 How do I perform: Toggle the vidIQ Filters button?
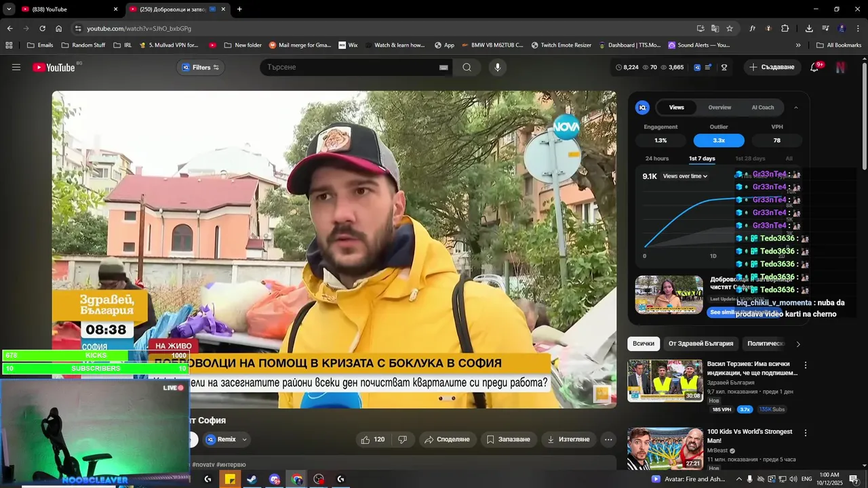[x=201, y=67]
